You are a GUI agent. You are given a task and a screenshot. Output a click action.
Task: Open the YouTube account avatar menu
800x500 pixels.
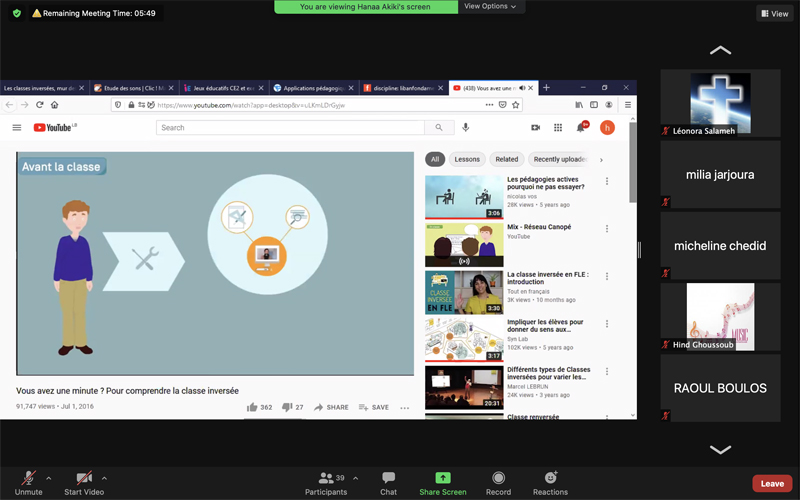(x=607, y=128)
